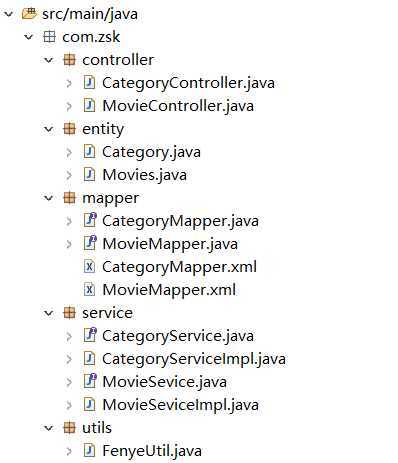Select MovieSeviceImpl.java in service package
Image resolution: width=398 pixels, height=463 pixels.
180,405
